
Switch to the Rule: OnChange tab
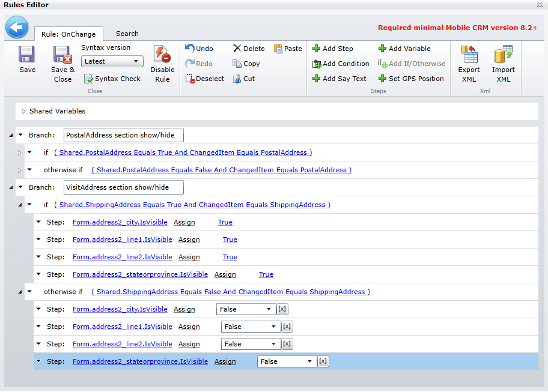68,34
